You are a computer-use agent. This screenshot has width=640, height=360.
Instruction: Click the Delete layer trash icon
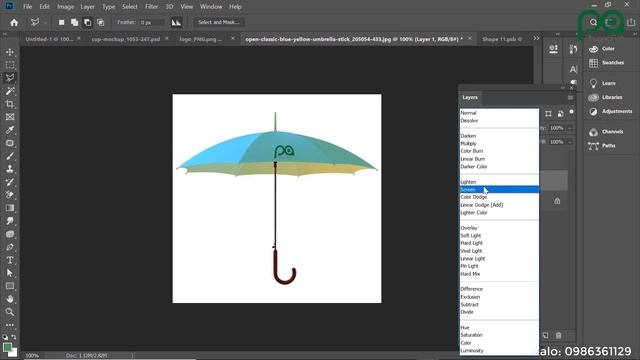[558, 336]
